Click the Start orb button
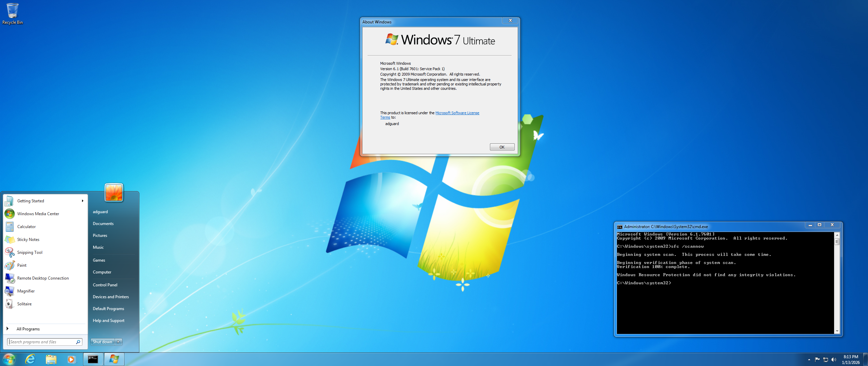The image size is (868, 366). coord(9,359)
